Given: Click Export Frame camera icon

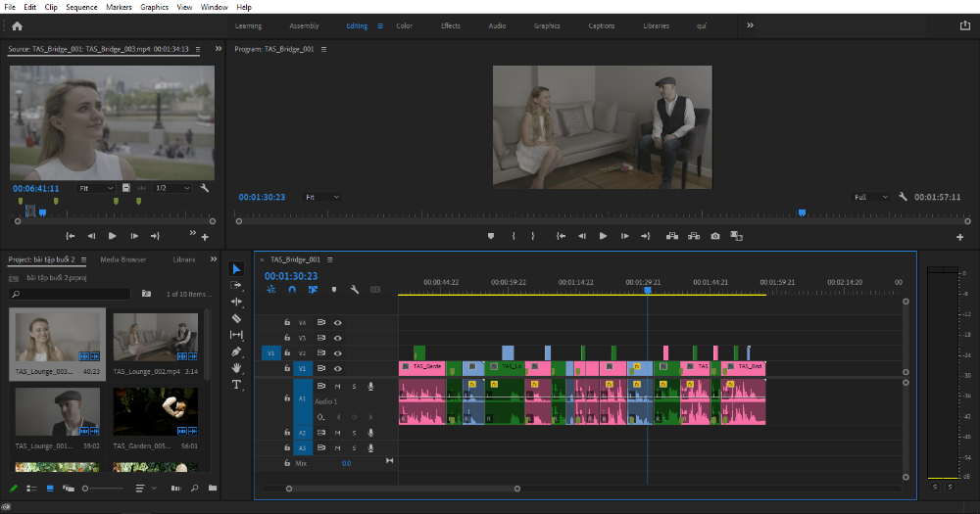Looking at the screenshot, I should click(x=715, y=236).
